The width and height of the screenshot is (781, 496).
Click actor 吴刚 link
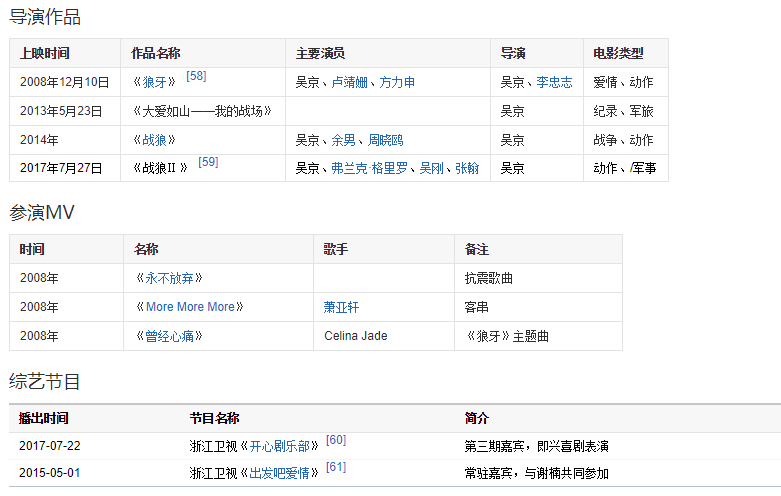click(x=430, y=169)
